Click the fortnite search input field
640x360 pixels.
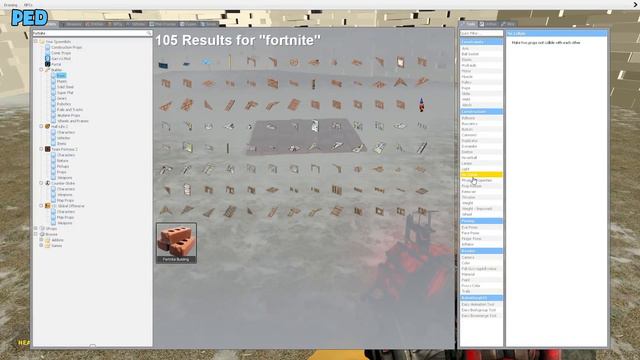[x=92, y=33]
